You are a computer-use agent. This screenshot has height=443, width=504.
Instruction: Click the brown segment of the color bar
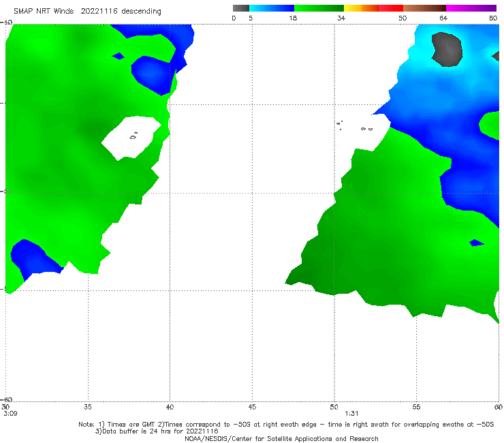point(424,8)
